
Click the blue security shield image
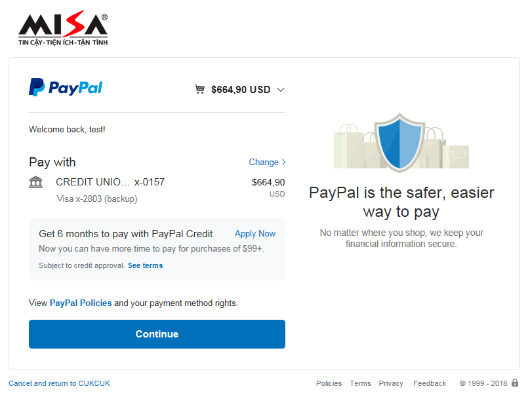tap(399, 142)
